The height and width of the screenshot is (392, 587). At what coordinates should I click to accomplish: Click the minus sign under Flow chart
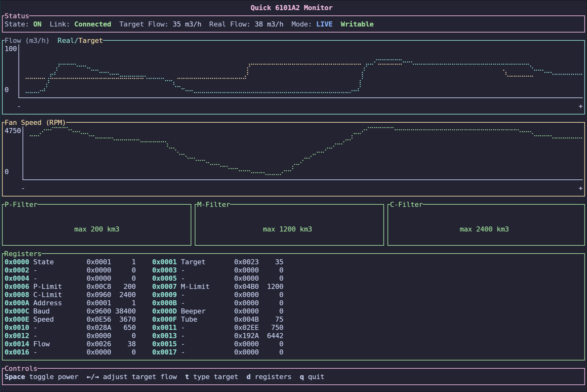pyautogui.click(x=19, y=107)
